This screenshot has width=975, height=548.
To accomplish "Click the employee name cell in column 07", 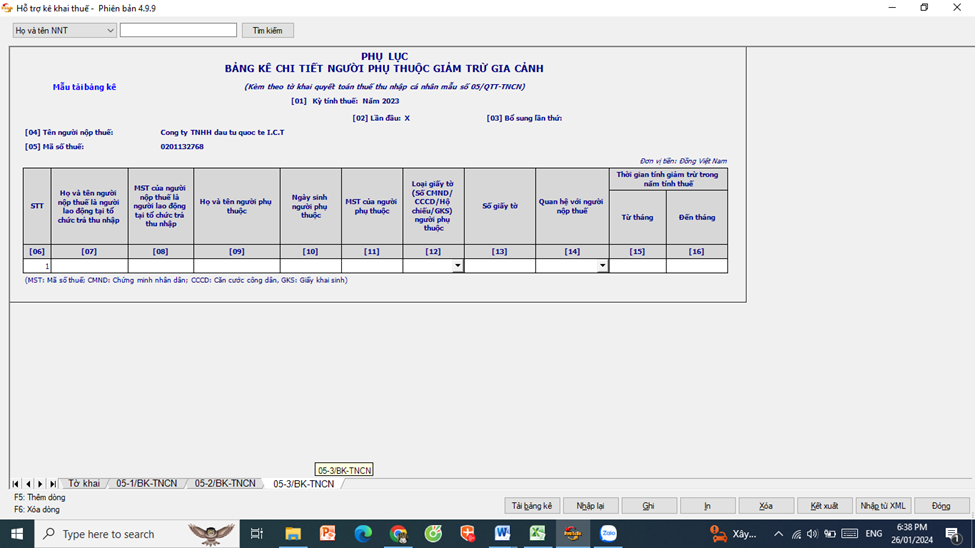I will coord(90,266).
